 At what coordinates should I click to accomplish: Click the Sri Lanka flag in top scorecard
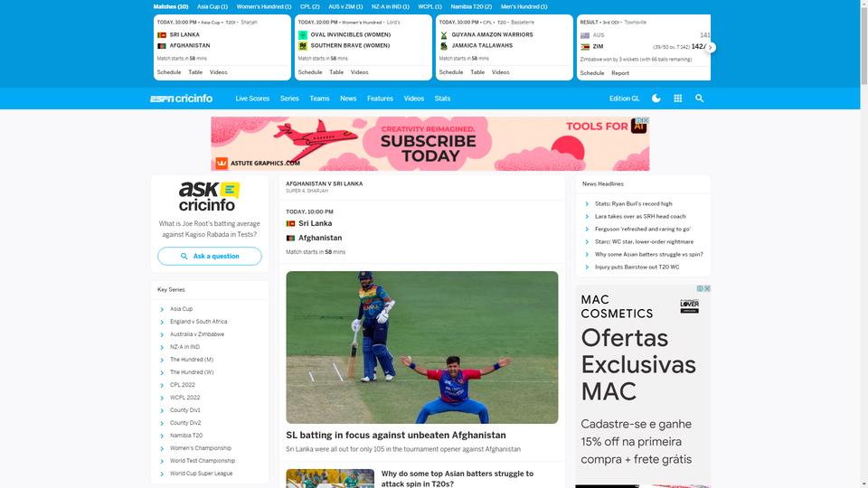162,35
